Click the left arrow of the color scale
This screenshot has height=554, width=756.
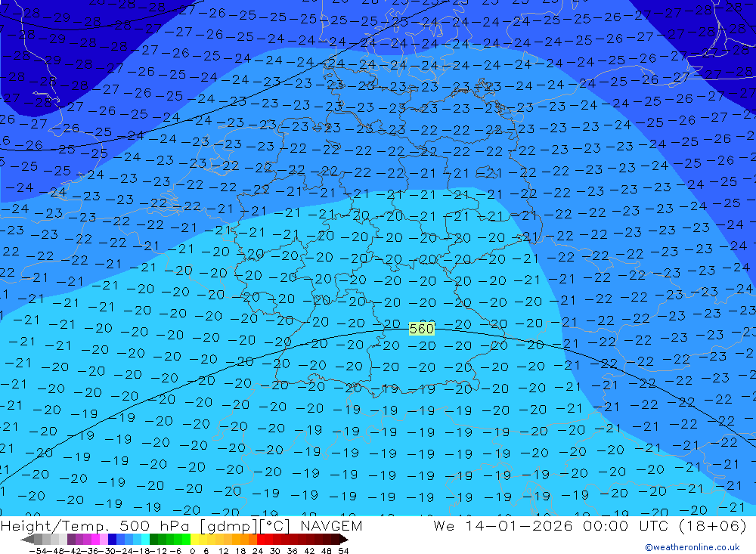pos(27,540)
